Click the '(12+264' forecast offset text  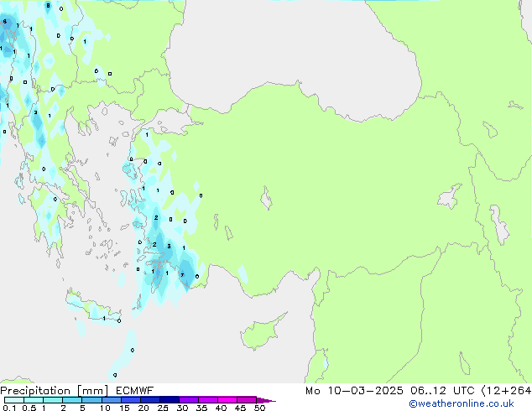click(x=506, y=391)
